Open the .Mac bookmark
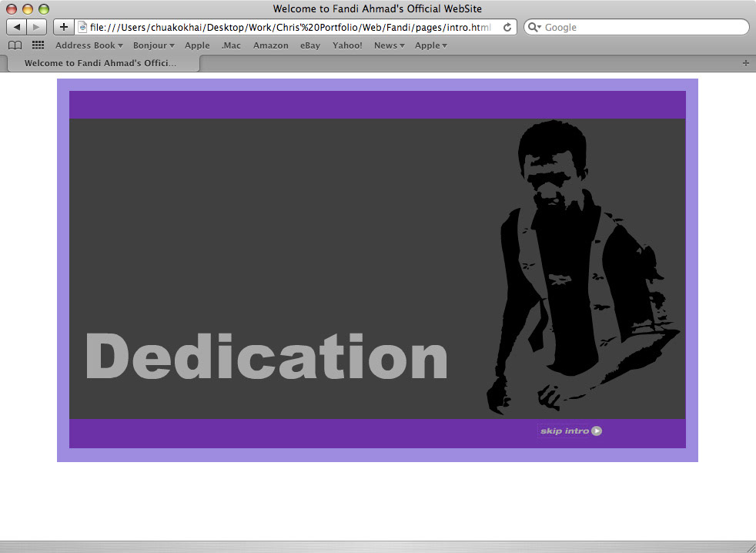Image resolution: width=756 pixels, height=553 pixels. pyautogui.click(x=231, y=45)
